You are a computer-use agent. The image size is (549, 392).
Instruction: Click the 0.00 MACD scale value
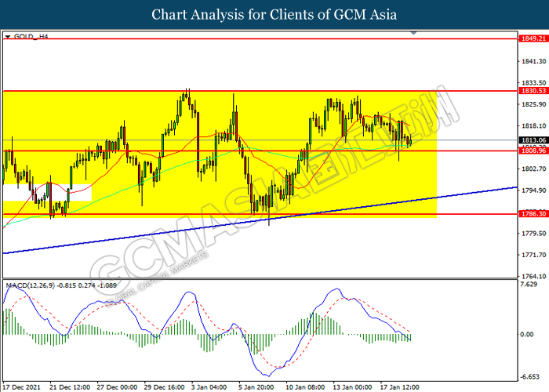point(527,335)
